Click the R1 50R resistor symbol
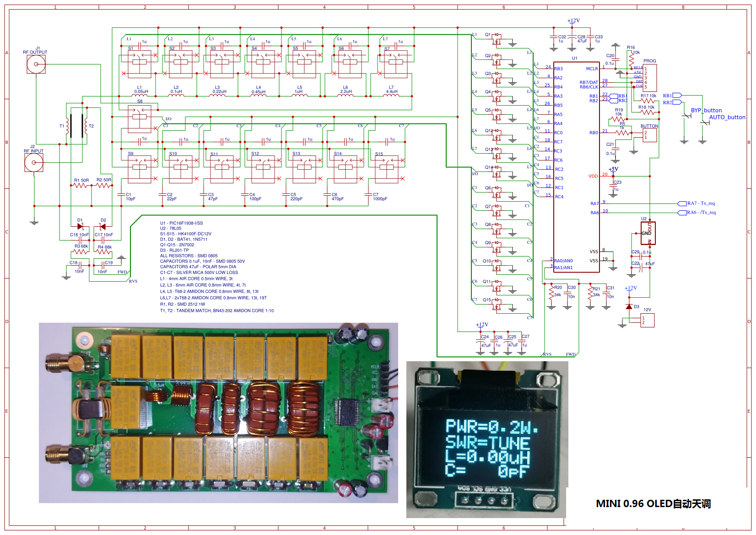This screenshot has height=535, width=756. 81,185
